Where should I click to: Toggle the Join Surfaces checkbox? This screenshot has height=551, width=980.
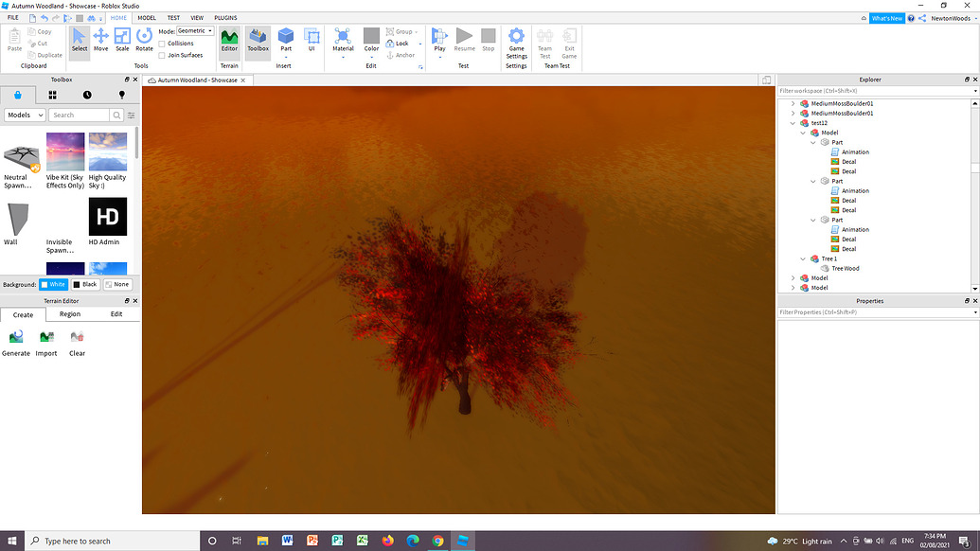(x=162, y=56)
